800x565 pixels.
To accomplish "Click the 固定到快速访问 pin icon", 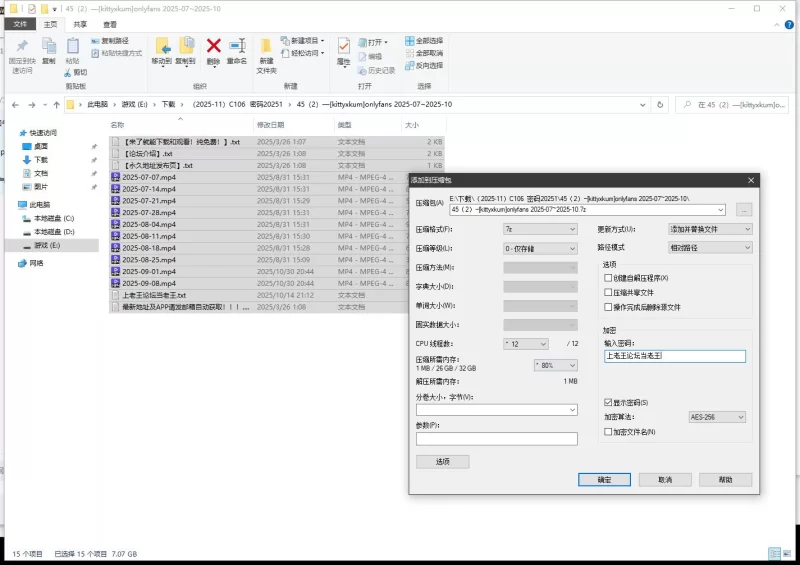I will [x=22, y=47].
